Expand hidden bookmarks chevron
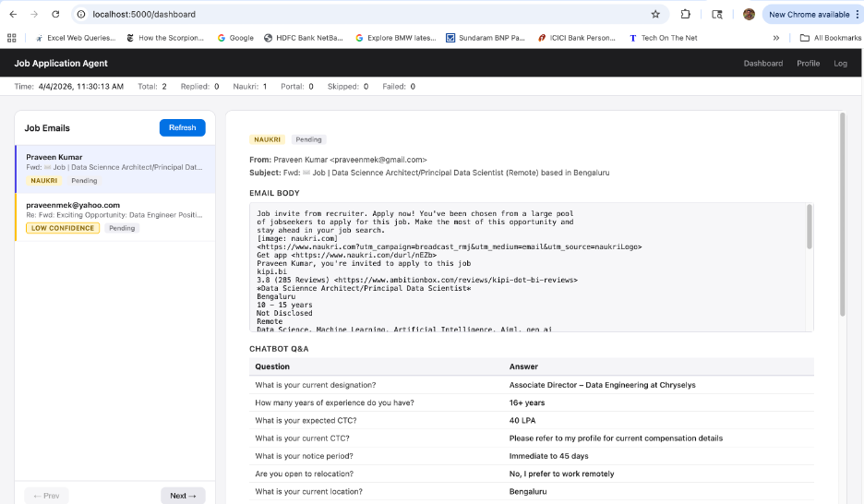 coord(775,38)
